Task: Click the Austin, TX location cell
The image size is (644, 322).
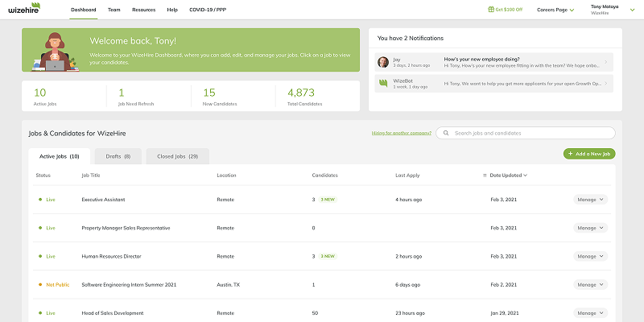Action: [x=229, y=285]
